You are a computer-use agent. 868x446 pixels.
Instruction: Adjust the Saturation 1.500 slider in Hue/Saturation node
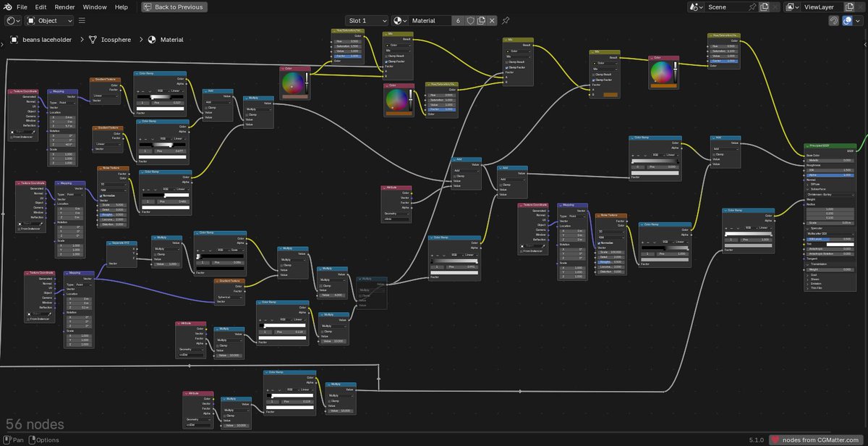point(347,46)
